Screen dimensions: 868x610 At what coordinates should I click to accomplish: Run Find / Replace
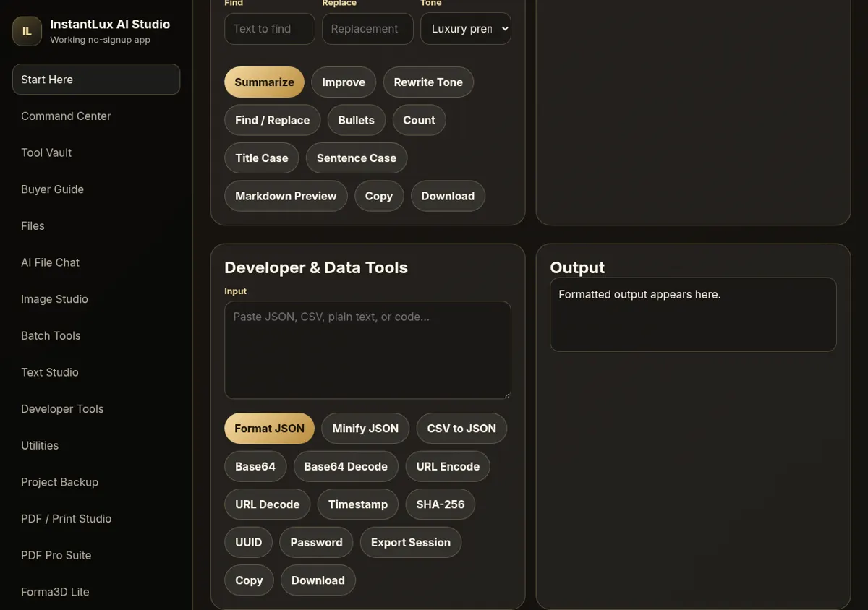[272, 120]
